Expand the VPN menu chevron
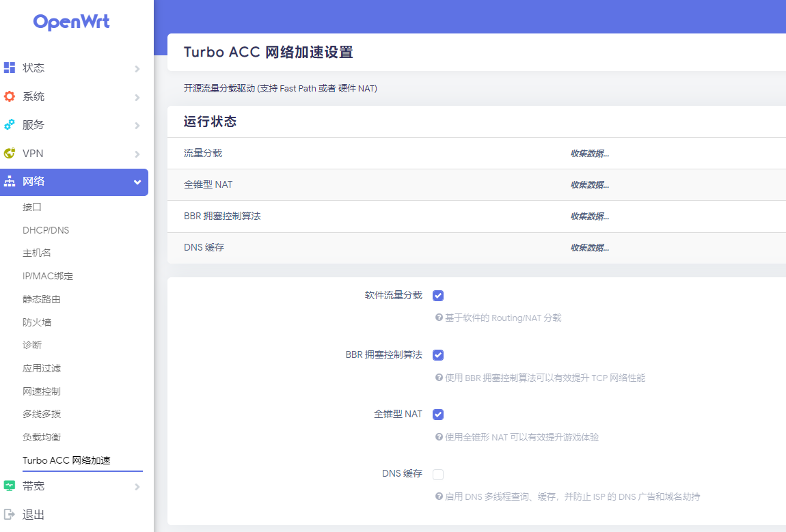Image resolution: width=786 pixels, height=532 pixels. 137,153
